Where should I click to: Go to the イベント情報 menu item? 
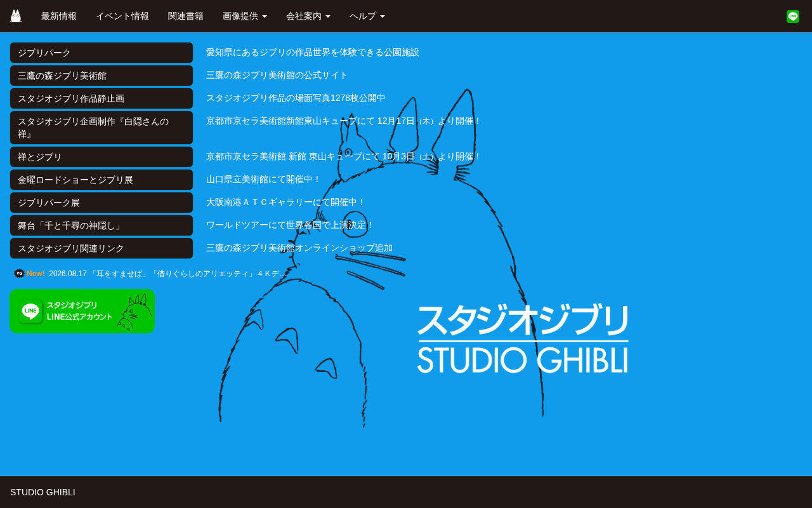(122, 17)
